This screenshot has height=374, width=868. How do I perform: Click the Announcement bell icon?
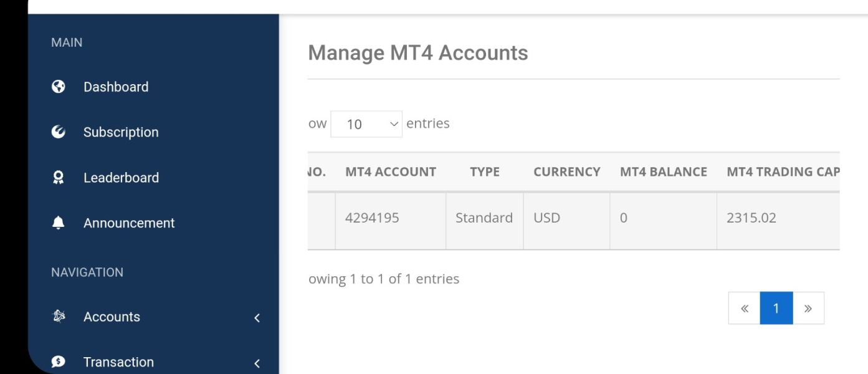coord(59,223)
